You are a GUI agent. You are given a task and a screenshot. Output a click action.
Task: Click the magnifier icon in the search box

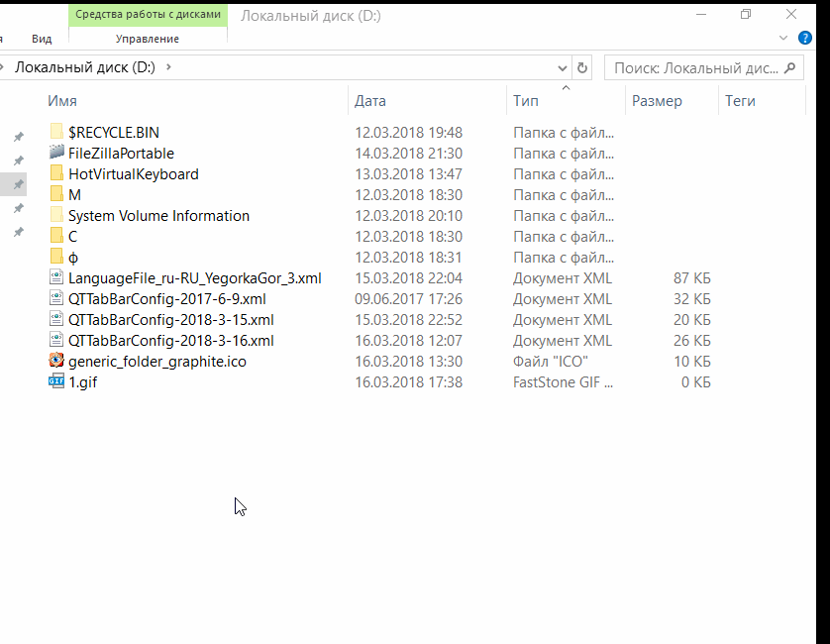click(790, 68)
